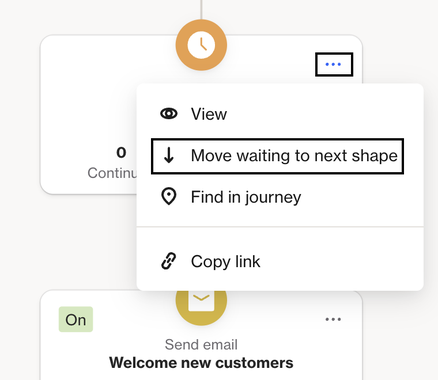Select the wait step card background

[x=88, y=100]
